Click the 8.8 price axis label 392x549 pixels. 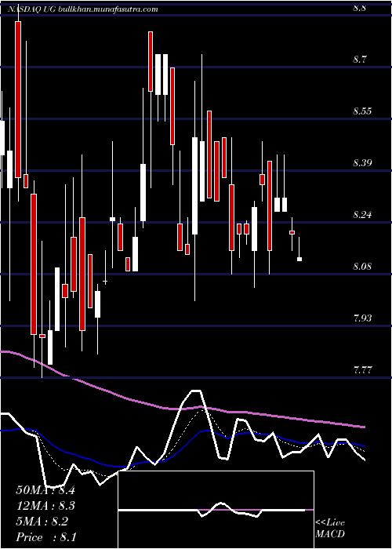[x=360, y=8]
